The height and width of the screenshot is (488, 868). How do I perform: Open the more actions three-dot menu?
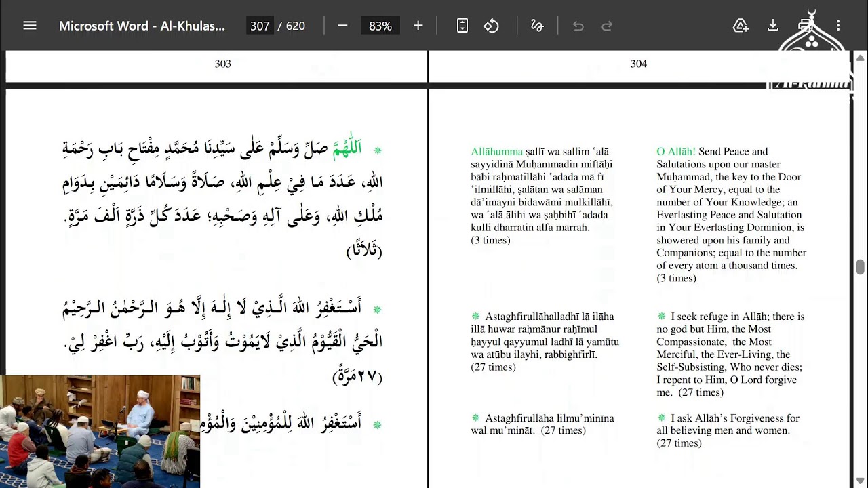[x=838, y=26]
